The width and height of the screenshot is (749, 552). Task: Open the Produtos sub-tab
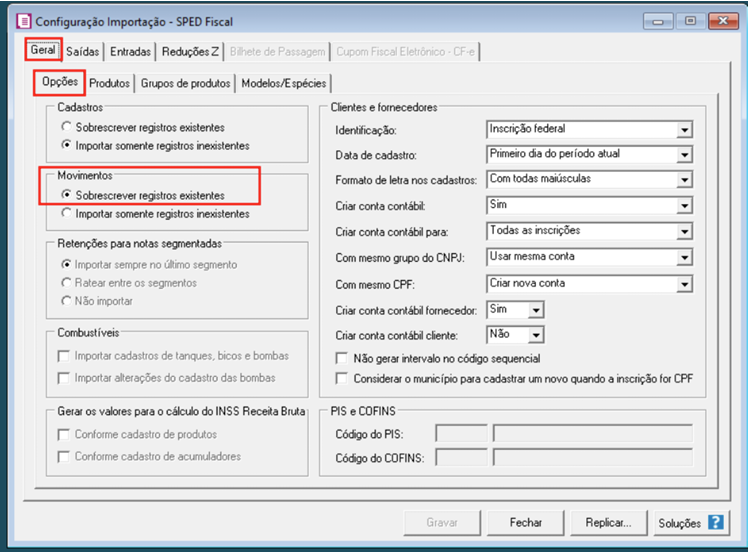(110, 83)
